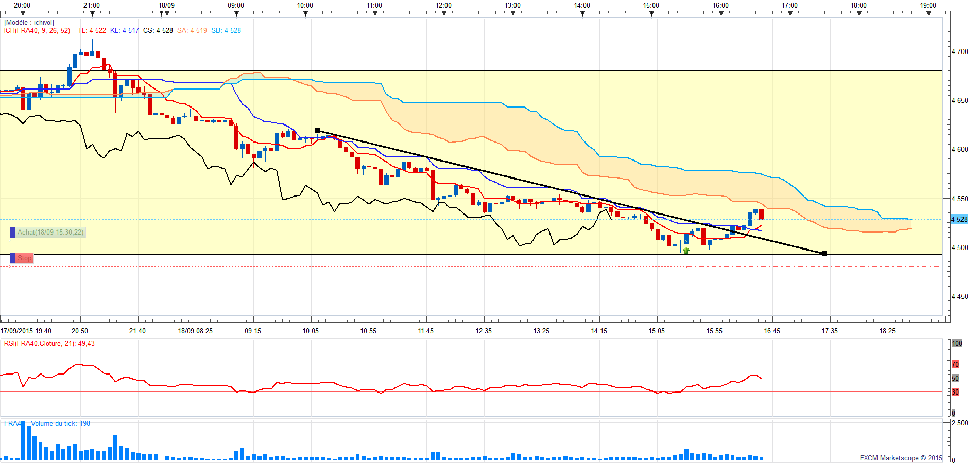This screenshot has height=463, width=980.
Task: Click the blue 4 528 current price tag
Action: point(959,219)
